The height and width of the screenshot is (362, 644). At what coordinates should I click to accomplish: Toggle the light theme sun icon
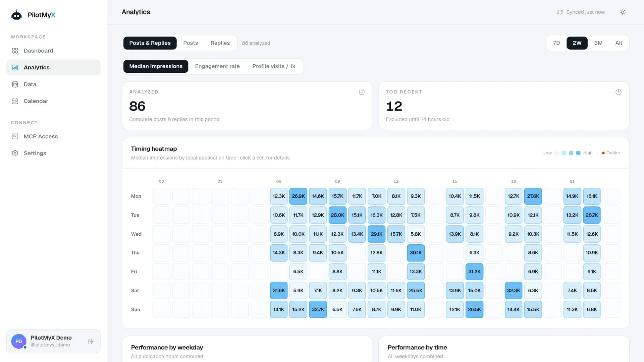coord(623,12)
